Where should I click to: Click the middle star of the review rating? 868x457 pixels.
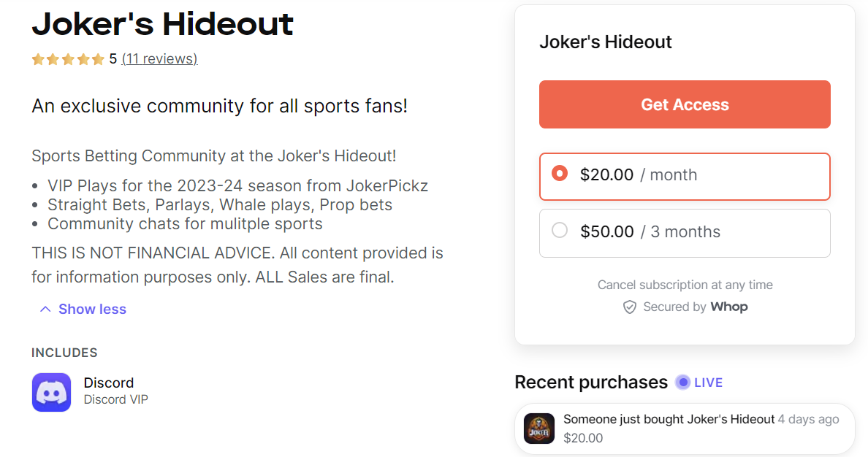pyautogui.click(x=68, y=58)
